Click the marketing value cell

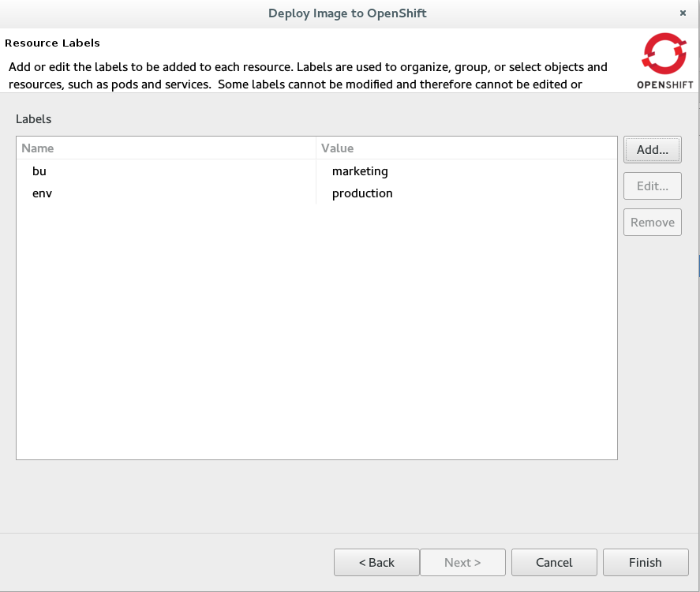pos(360,171)
